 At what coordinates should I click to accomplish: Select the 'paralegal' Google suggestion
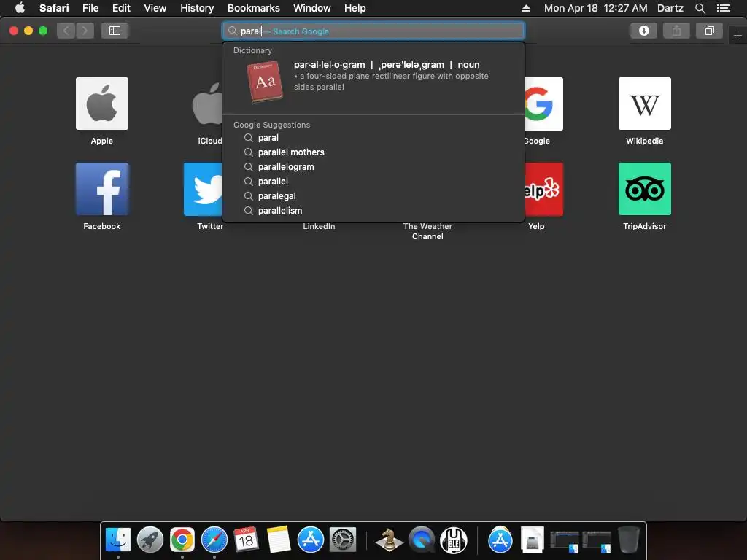point(373,195)
